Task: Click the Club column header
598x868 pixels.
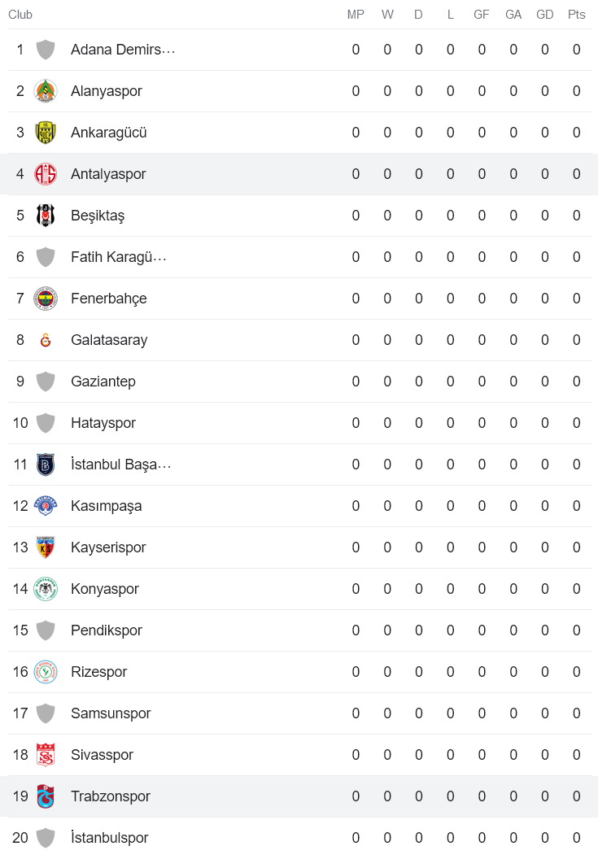Action: (20, 14)
